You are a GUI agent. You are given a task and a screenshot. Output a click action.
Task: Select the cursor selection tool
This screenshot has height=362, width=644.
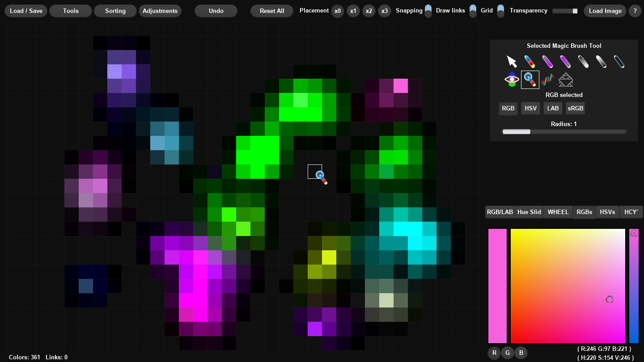[x=512, y=61]
